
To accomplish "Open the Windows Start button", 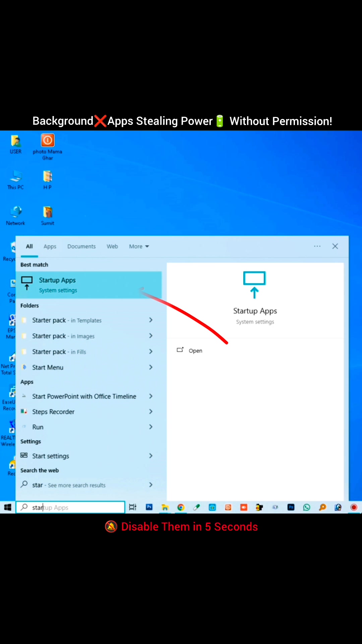I will coord(8,507).
